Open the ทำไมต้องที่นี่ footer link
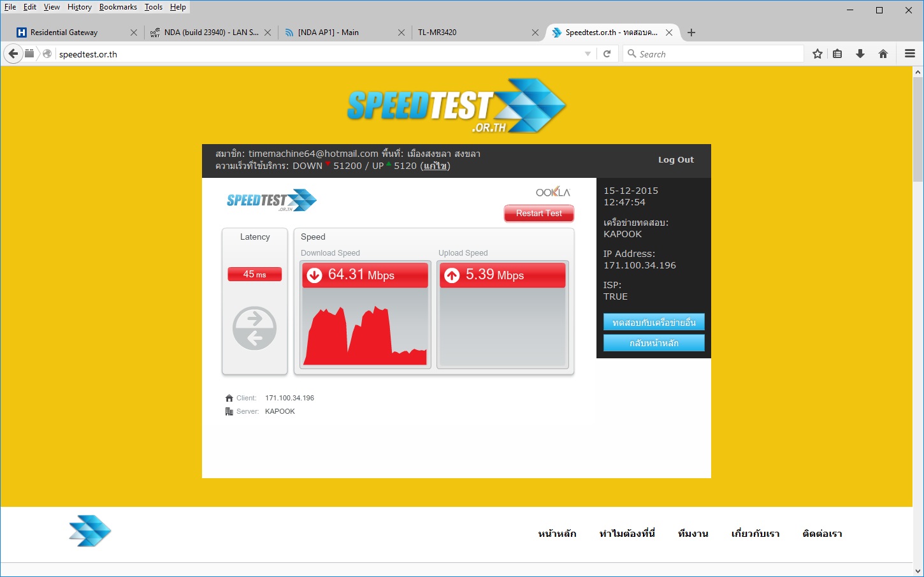This screenshot has height=577, width=924. pos(627,534)
